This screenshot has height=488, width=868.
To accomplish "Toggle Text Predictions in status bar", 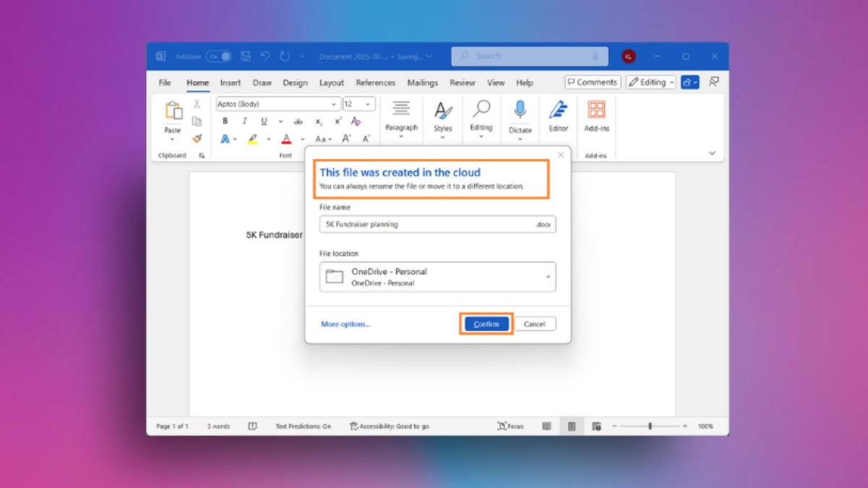I will click(303, 427).
